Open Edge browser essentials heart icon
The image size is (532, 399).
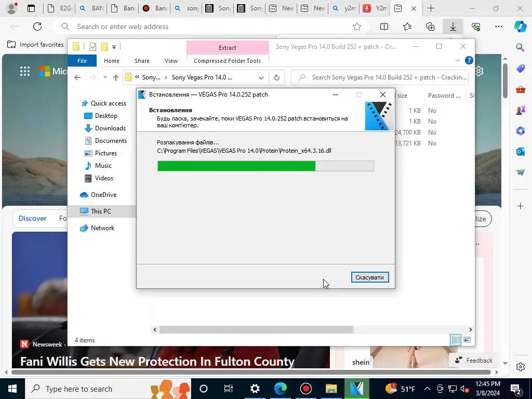476,26
